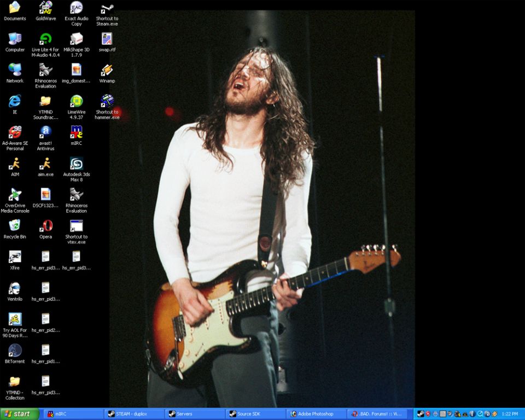The height and width of the screenshot is (420, 525).
Task: Click the avast ball icon in system tray
Action: [x=487, y=414]
